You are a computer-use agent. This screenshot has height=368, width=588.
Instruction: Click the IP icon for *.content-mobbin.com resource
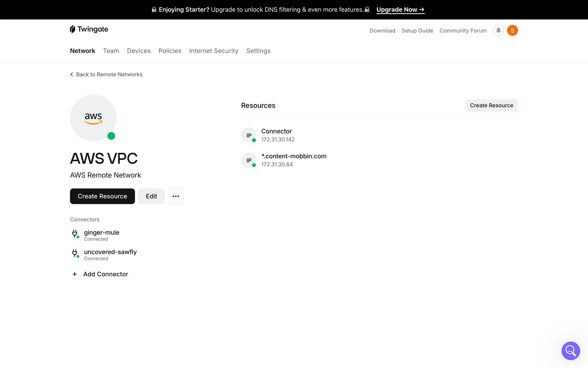click(x=249, y=160)
